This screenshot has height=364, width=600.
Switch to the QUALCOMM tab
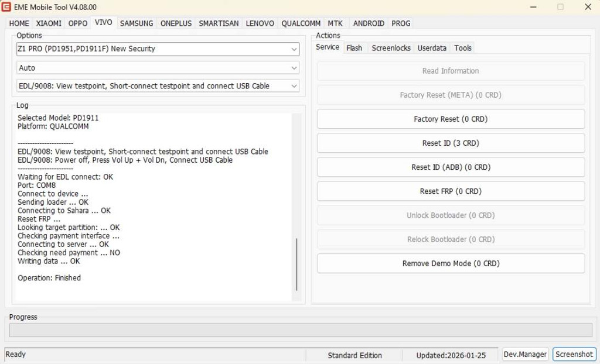[x=301, y=23]
